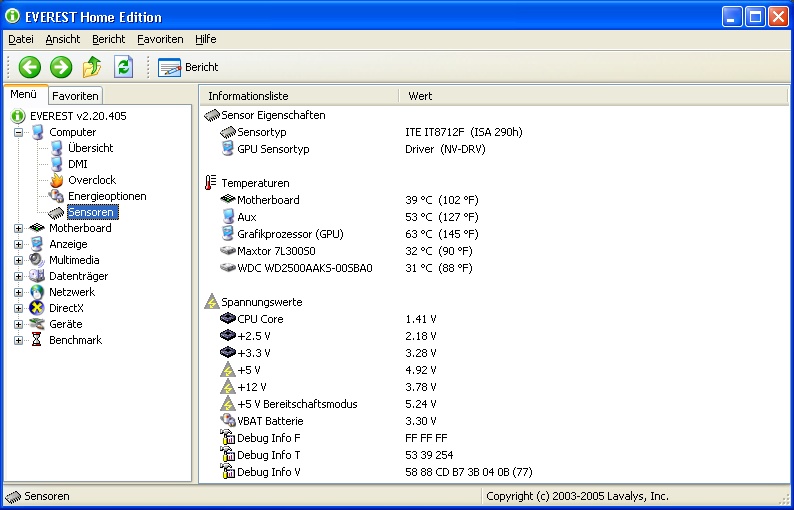Screen dimensions: 794x510
Task: Click the Multimedia speaker icon
Action: point(37,260)
